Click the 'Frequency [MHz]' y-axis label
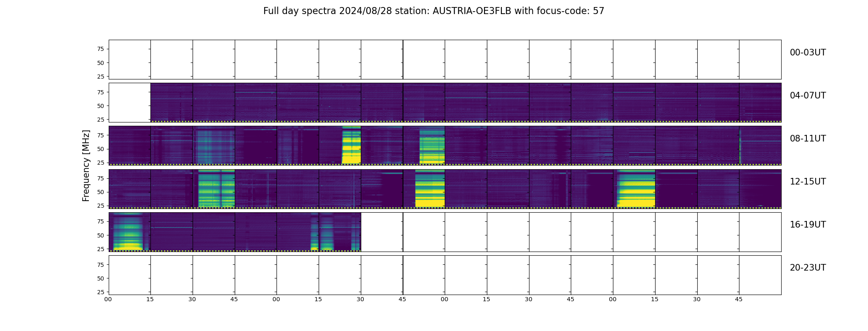868x331 pixels. [86, 165]
